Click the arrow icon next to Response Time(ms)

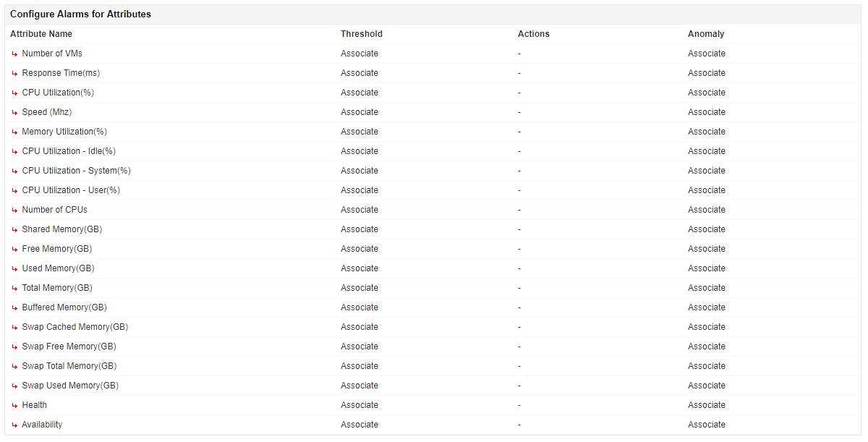[x=14, y=74]
